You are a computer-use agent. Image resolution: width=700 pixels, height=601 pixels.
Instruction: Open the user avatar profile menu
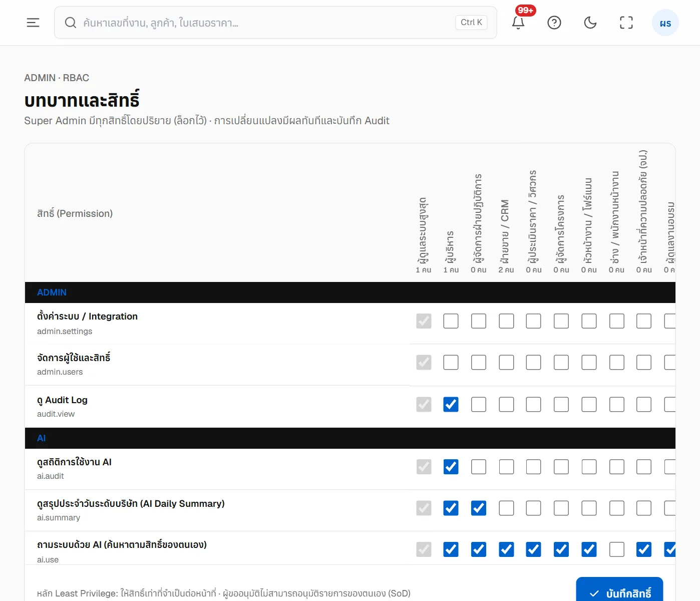pyautogui.click(x=665, y=23)
